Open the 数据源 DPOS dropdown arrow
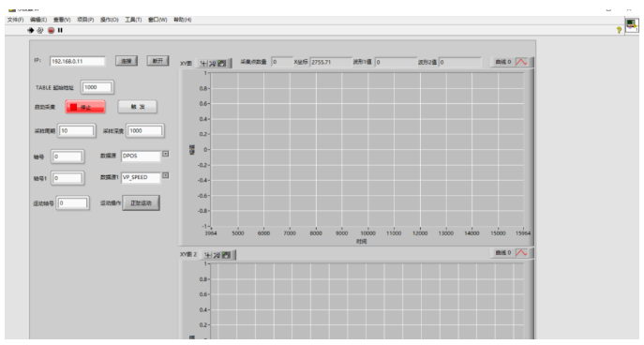Image resolution: width=644 pixels, height=345 pixels. pos(166,154)
